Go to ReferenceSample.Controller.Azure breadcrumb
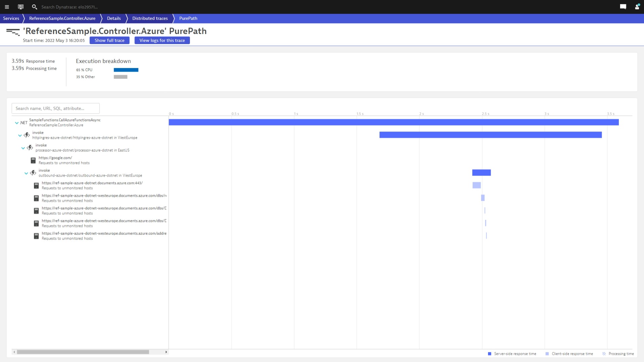Viewport: 644px width, 362px height. pyautogui.click(x=62, y=19)
